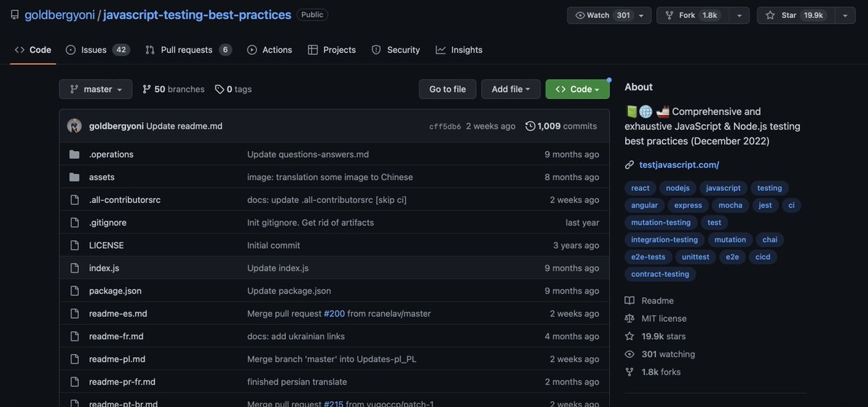Open 'Init gitignore. Get rid of artifacts' commit

310,223
